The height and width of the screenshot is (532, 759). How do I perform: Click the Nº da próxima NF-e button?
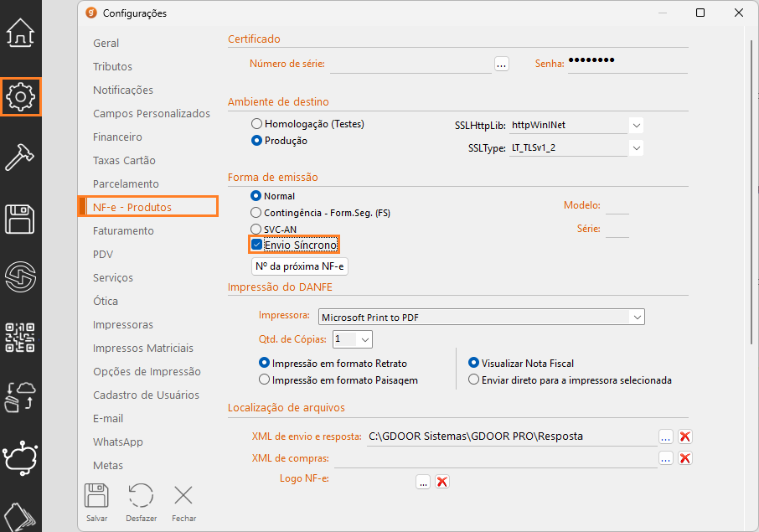(300, 266)
